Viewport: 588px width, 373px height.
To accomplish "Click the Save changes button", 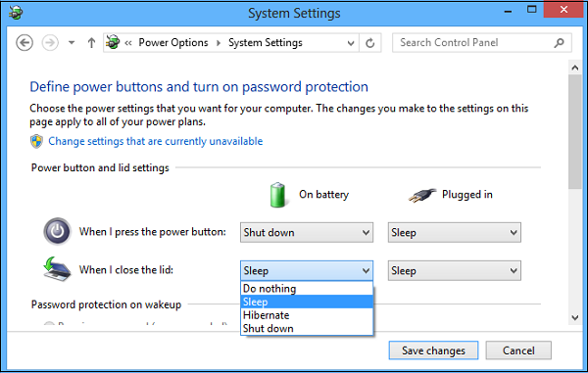I will (433, 350).
